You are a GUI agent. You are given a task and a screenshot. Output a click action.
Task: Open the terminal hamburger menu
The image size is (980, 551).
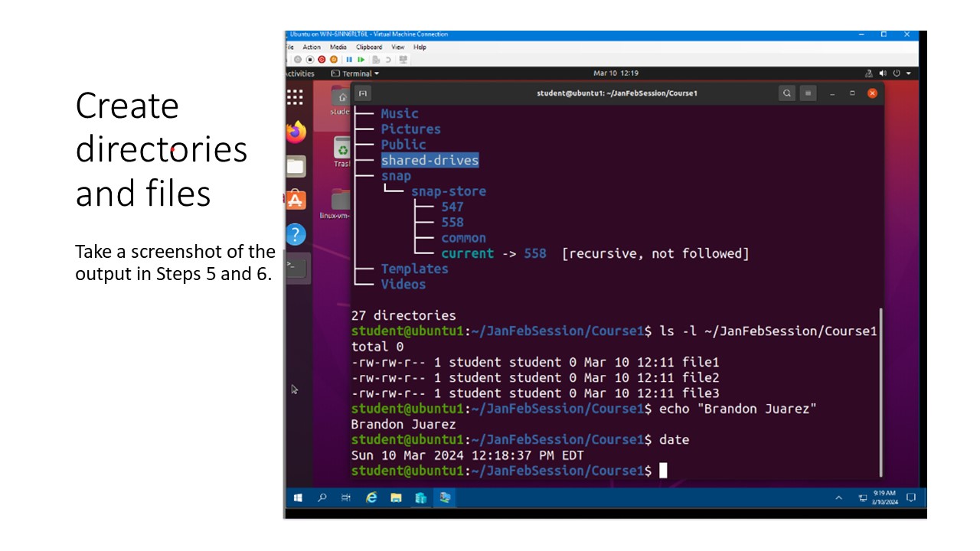coord(808,93)
